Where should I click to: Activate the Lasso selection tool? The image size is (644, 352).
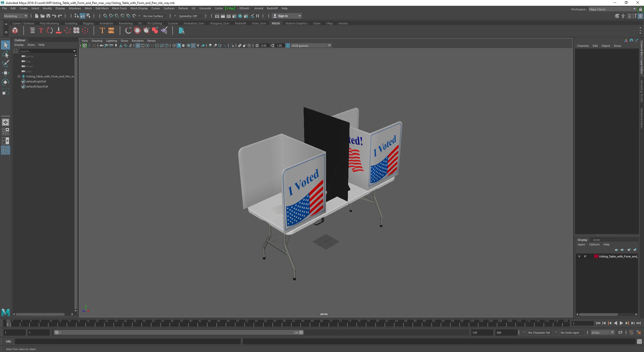(x=6, y=54)
